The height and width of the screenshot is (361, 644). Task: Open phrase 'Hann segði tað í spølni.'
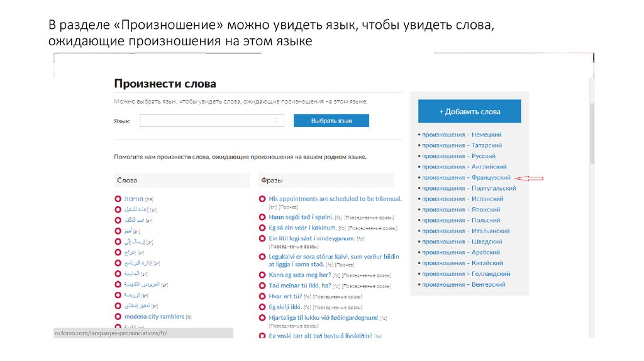click(x=301, y=217)
